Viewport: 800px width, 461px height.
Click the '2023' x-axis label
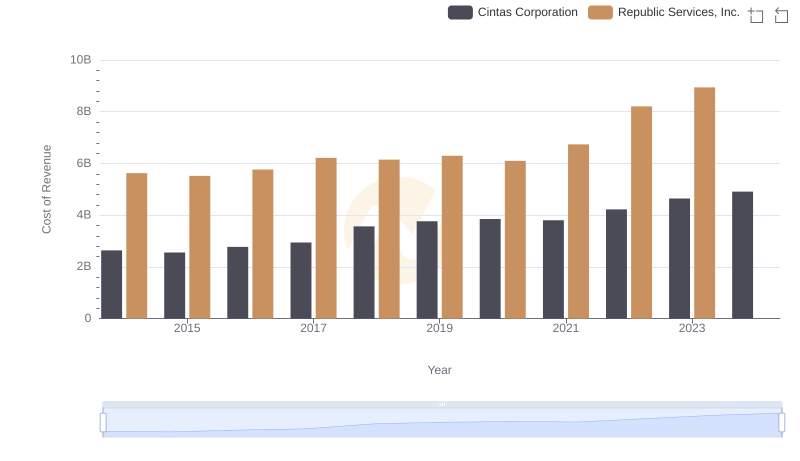click(692, 328)
